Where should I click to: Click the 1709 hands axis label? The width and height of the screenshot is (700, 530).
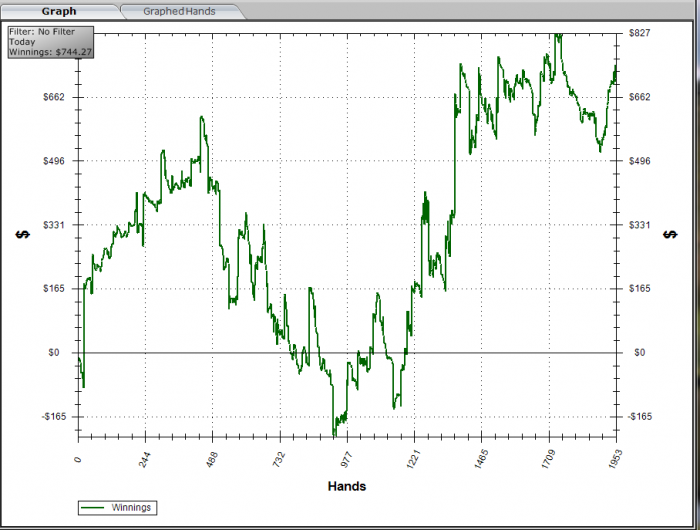(548, 459)
